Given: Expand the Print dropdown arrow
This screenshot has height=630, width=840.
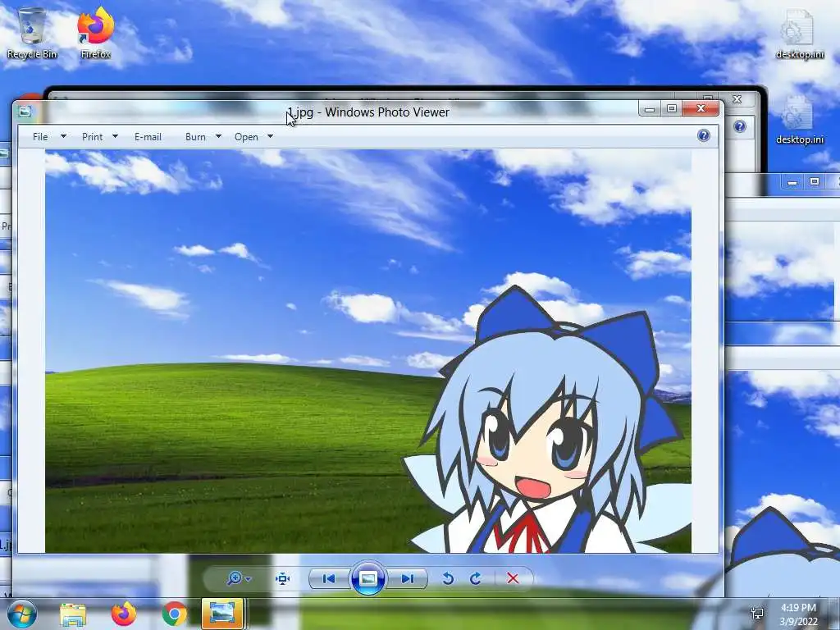Looking at the screenshot, I should [115, 136].
